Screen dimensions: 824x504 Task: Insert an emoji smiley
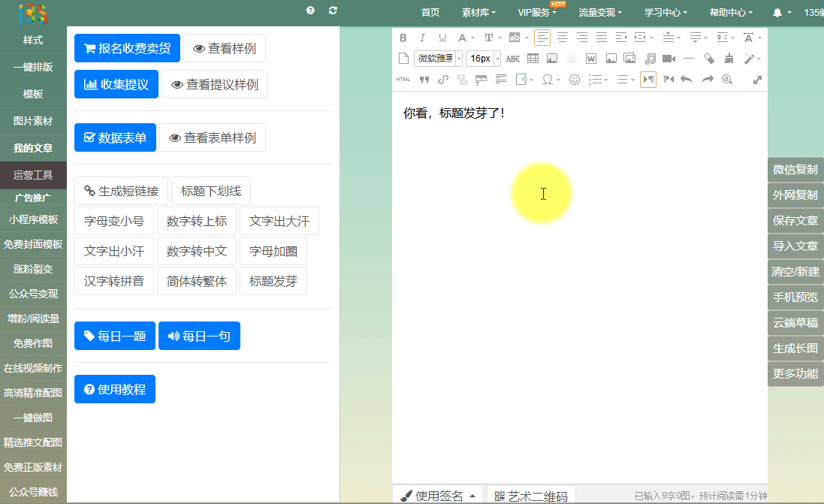(x=575, y=80)
